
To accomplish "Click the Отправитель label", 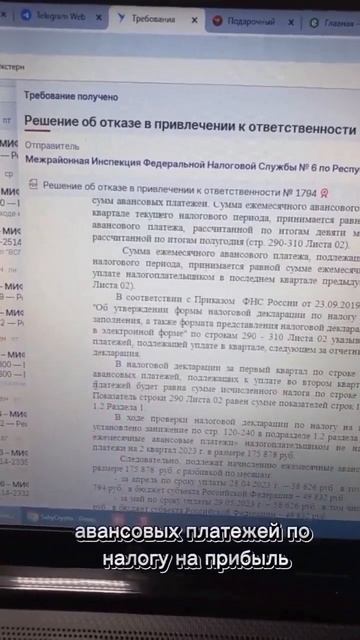I will 52,146.
